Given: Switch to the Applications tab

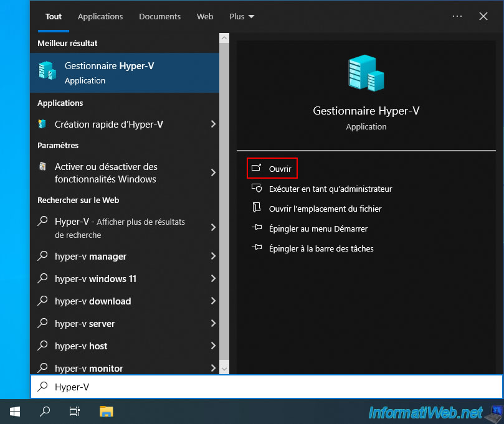Looking at the screenshot, I should tap(100, 16).
